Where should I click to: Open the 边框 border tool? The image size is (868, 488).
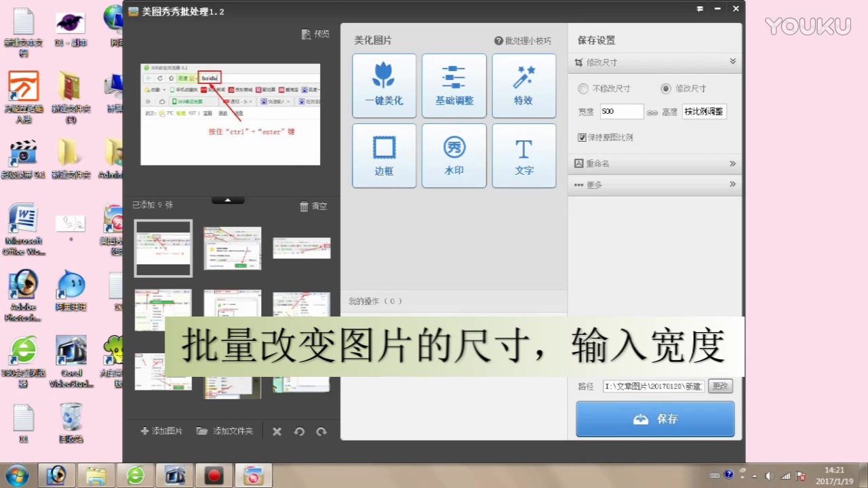tap(384, 155)
